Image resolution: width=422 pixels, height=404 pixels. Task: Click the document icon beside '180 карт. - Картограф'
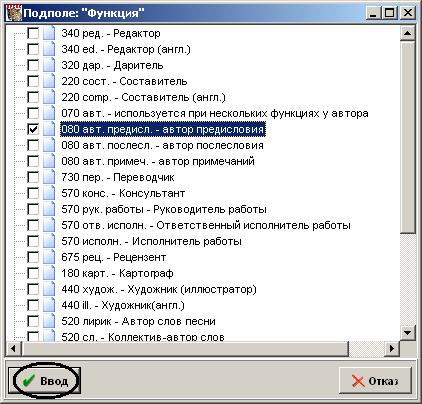tap(49, 273)
